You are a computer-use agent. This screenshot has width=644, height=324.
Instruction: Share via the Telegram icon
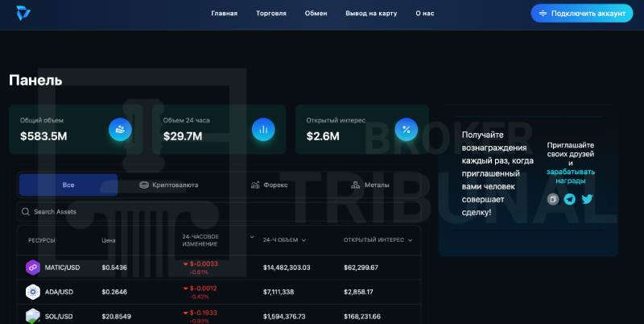[x=570, y=199]
